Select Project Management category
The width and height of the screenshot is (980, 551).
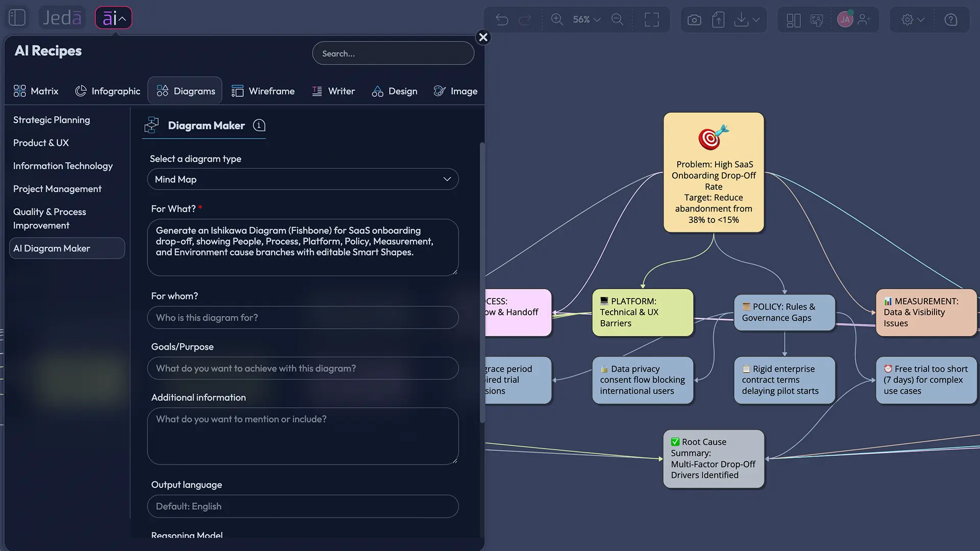point(57,189)
